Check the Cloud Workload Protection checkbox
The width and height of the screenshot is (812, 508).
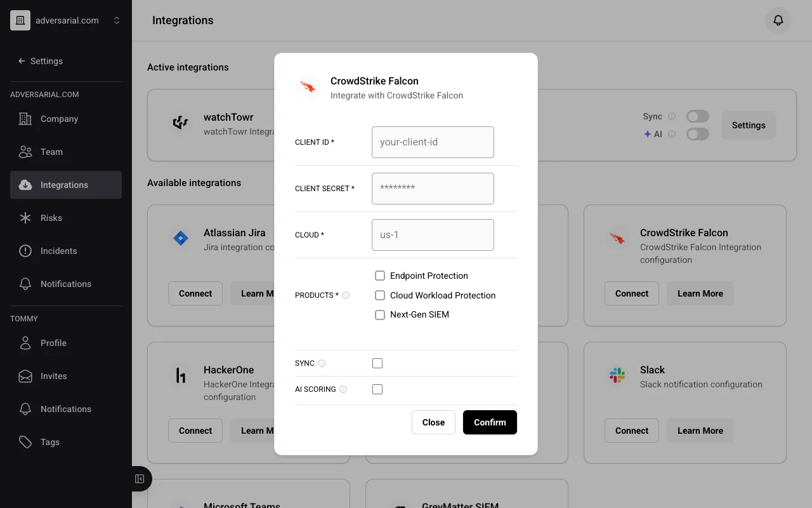[380, 295]
